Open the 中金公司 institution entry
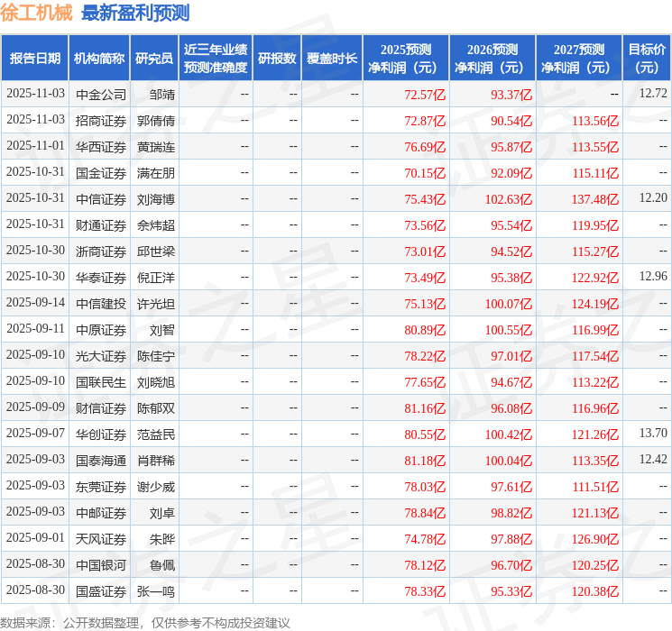 (x=101, y=94)
